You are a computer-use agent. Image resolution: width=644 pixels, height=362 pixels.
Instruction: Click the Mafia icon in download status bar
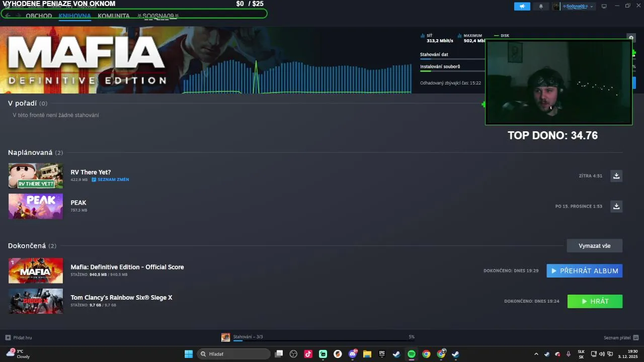225,337
